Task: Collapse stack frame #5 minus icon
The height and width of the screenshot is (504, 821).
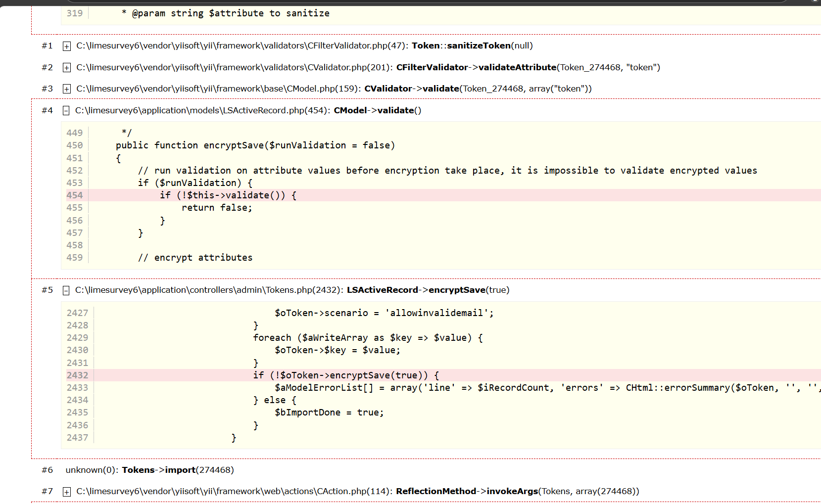Action: (66, 290)
